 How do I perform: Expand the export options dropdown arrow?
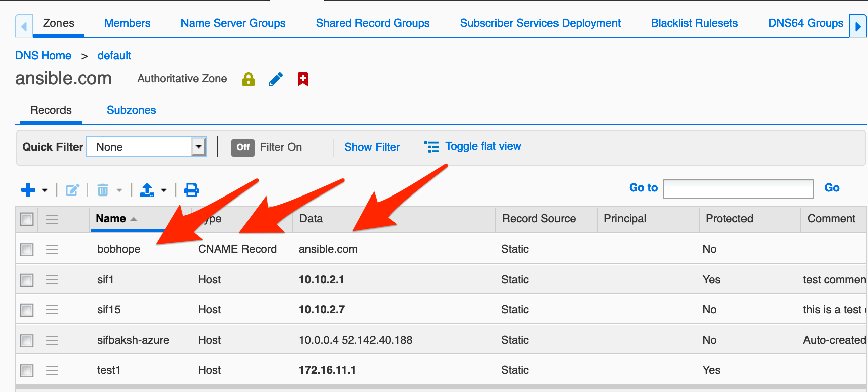click(x=164, y=190)
